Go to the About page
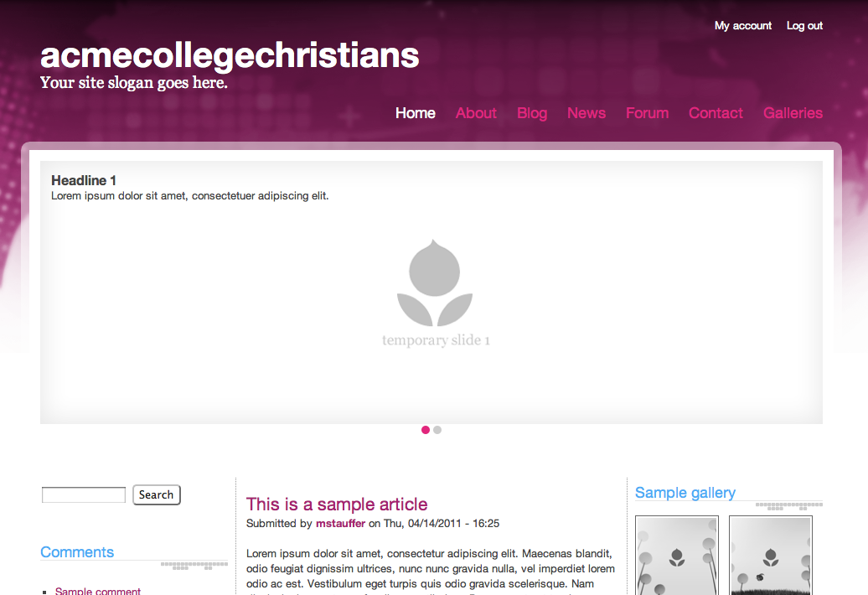Viewport: 868px width, 595px height. [x=476, y=113]
